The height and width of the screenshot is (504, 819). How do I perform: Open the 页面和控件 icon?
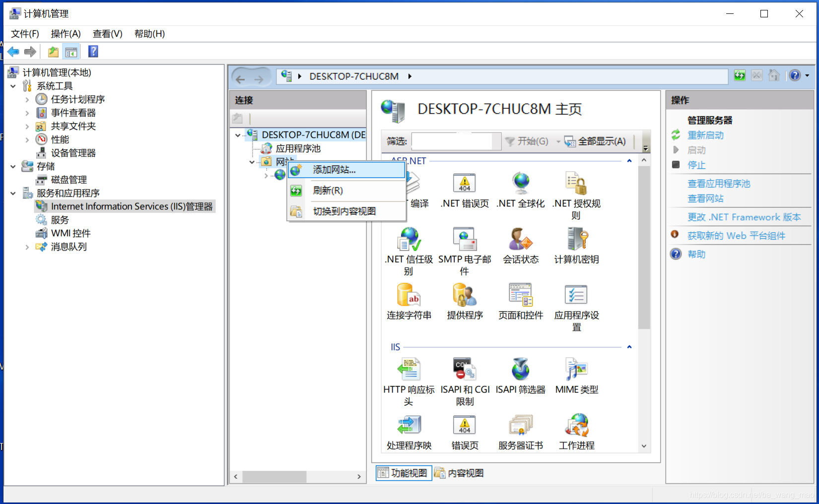(x=521, y=295)
